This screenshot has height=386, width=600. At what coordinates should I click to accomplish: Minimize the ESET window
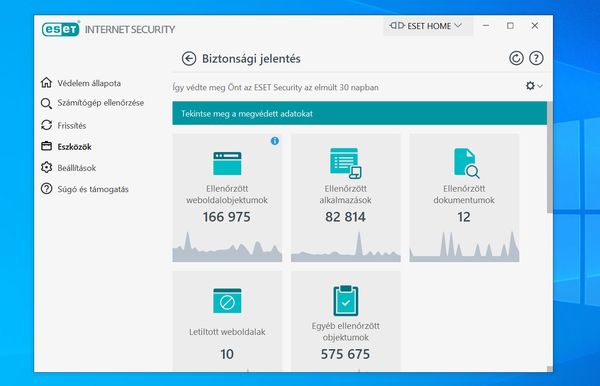click(486, 26)
